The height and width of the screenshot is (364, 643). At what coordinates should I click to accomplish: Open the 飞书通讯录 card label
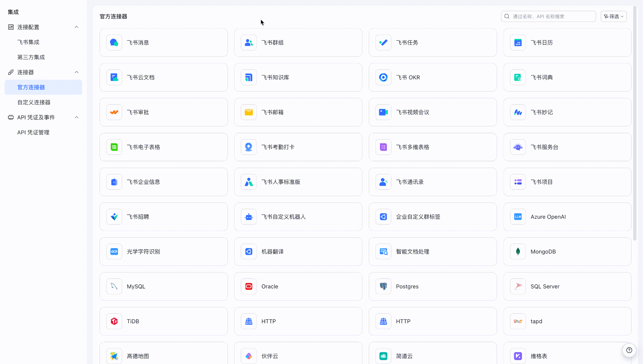(410, 182)
